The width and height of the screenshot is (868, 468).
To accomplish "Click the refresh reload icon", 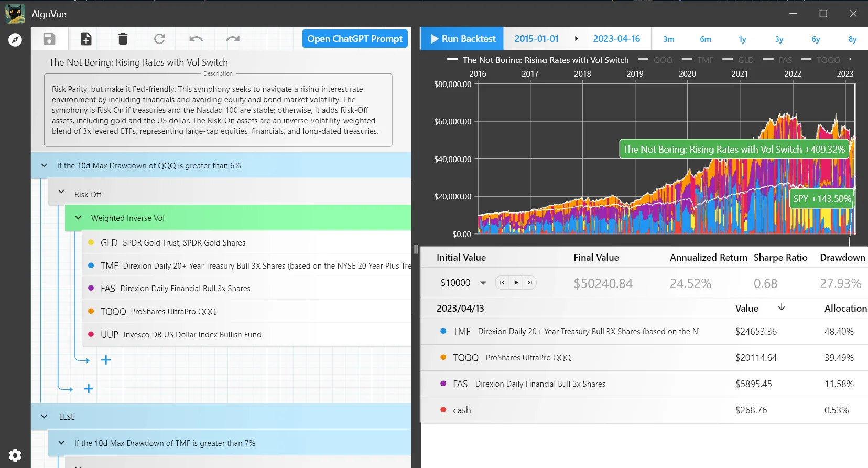I will pyautogui.click(x=159, y=39).
